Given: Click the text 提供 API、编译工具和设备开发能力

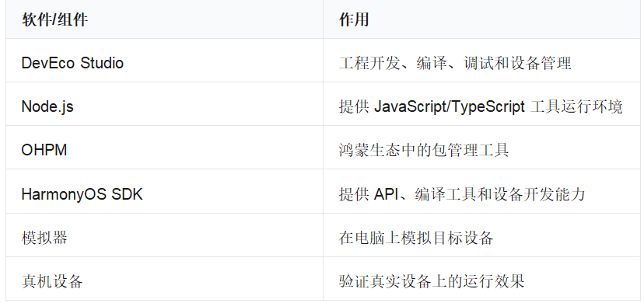Looking at the screenshot, I should 462,194.
